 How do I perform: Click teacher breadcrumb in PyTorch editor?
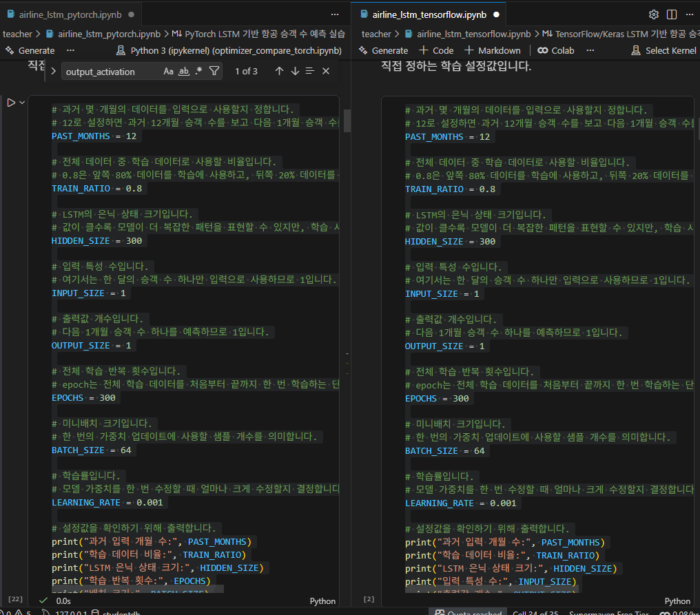tap(17, 34)
